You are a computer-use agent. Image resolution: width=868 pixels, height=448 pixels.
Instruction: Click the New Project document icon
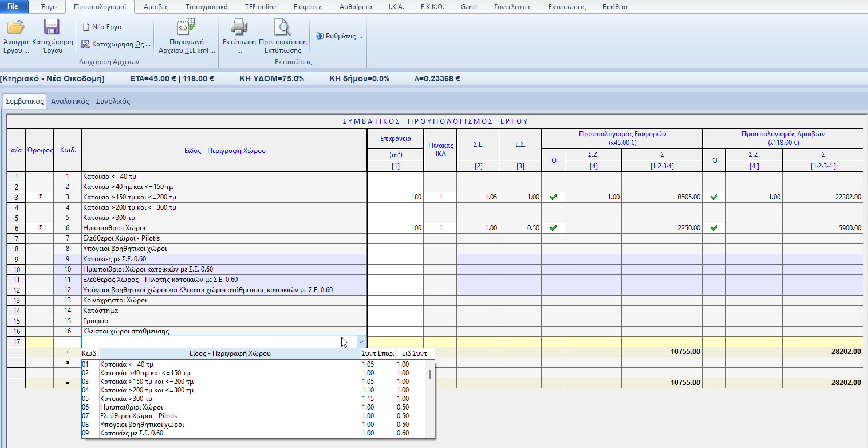(x=86, y=27)
